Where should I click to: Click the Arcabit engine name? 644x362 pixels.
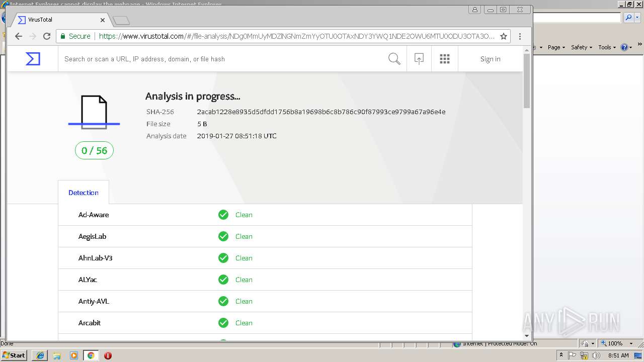tap(90, 323)
